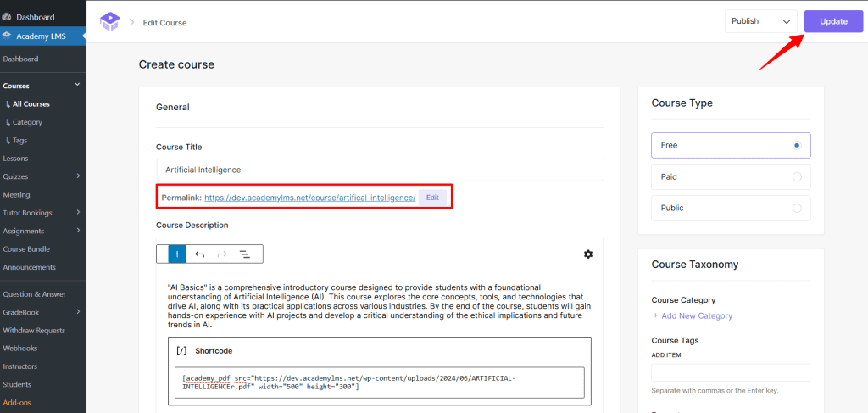Click the undo arrow in editor toolbar
The width and height of the screenshot is (868, 413).
(x=200, y=254)
